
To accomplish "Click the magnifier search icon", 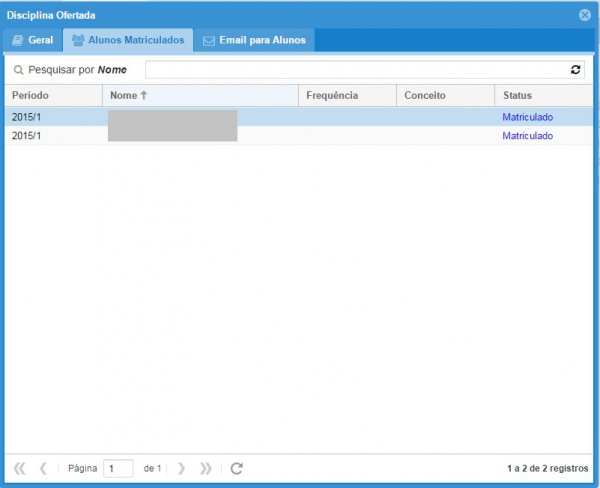I will 18,70.
